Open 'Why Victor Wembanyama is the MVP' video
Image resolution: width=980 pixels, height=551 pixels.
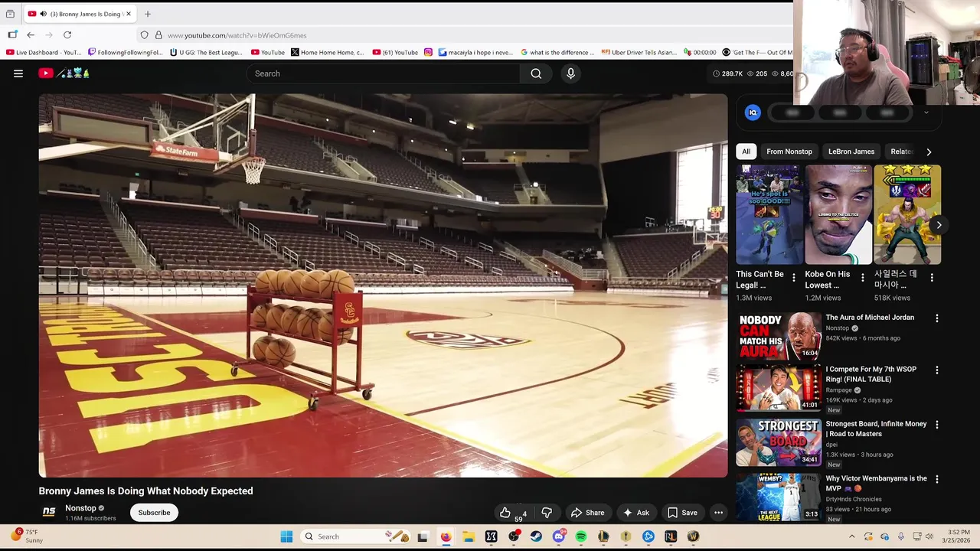pos(876,483)
